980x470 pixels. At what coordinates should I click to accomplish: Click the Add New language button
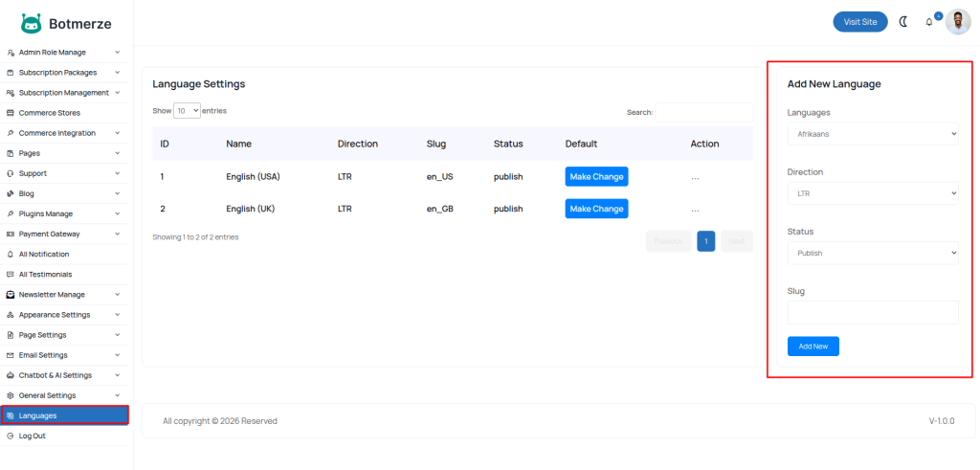point(813,346)
